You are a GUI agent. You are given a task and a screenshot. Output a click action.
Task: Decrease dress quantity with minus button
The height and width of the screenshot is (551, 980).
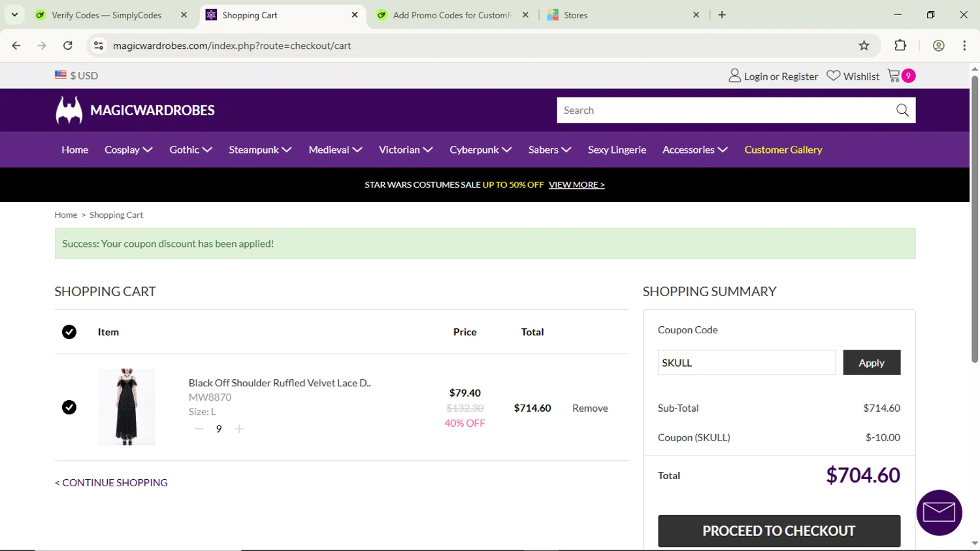[x=199, y=429]
